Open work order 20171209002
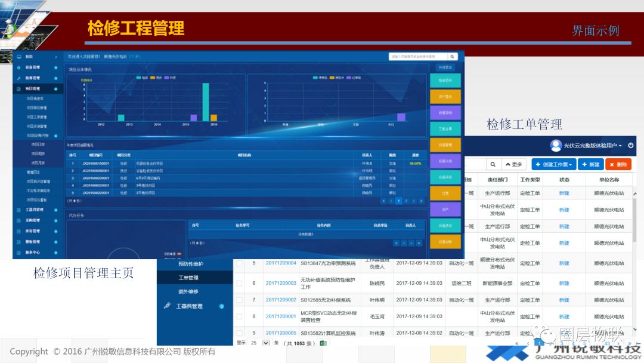This screenshot has height=363, width=644. [x=281, y=300]
